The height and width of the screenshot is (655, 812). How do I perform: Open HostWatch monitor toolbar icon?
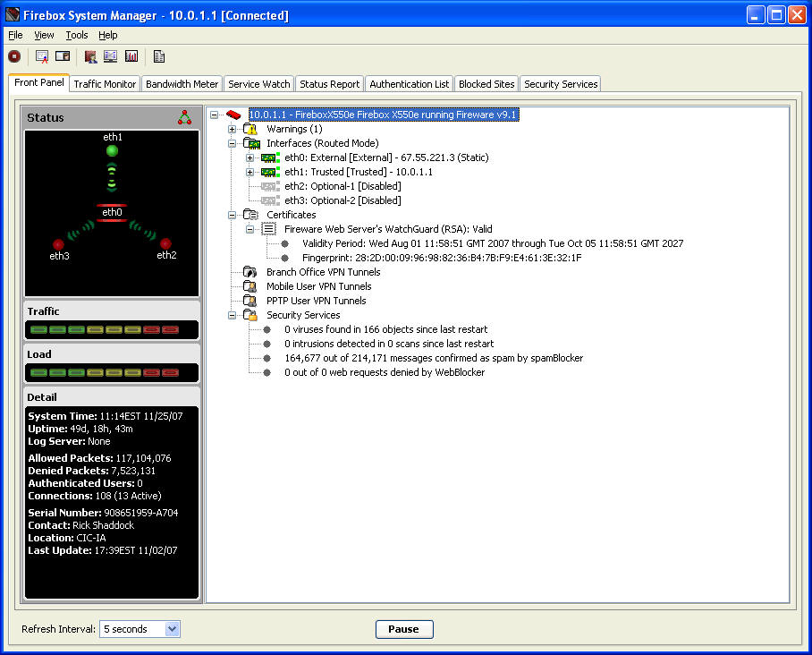pos(110,56)
